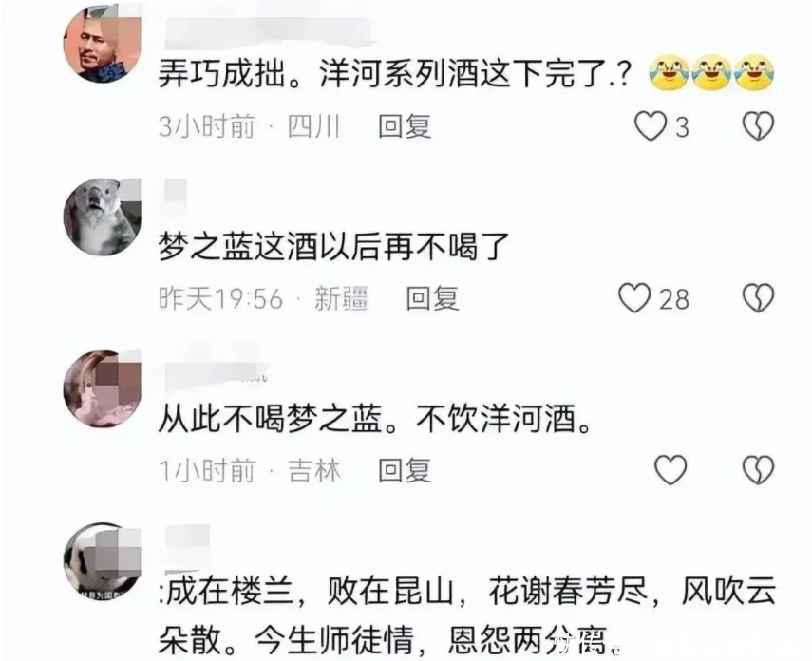This screenshot has height=661, width=812.
Task: Tap the like count 3 on first comment
Action: point(683,127)
